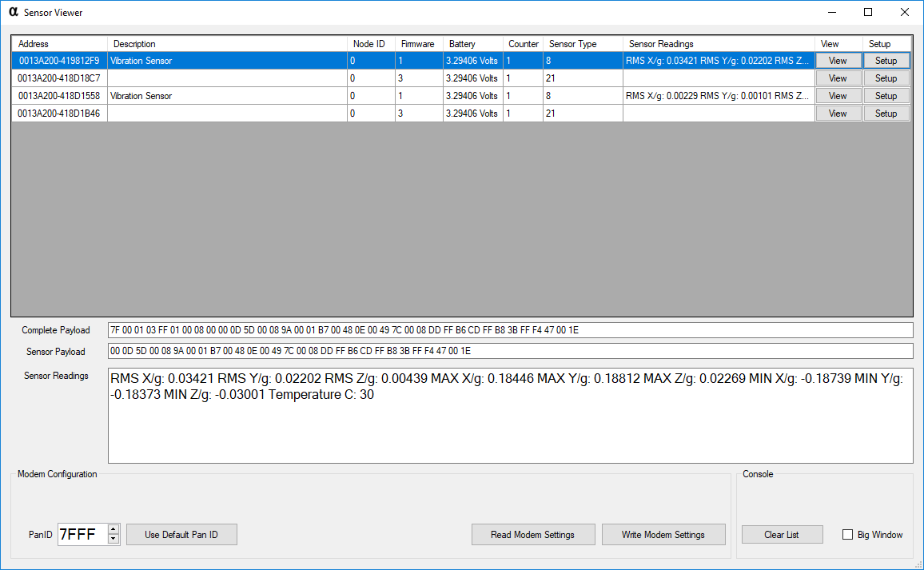The height and width of the screenshot is (570, 924).
Task: Maximize the Sensor Viewer window
Action: point(868,12)
